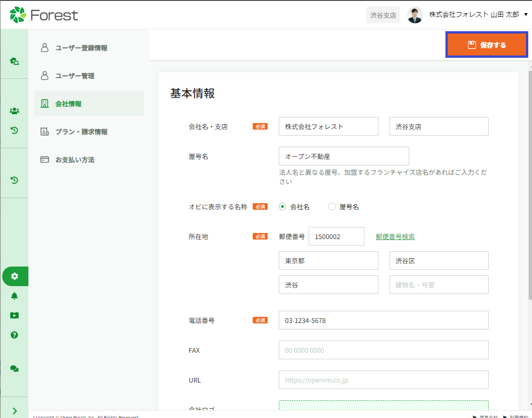
Task: Click the FAX input field
Action: [x=384, y=350]
